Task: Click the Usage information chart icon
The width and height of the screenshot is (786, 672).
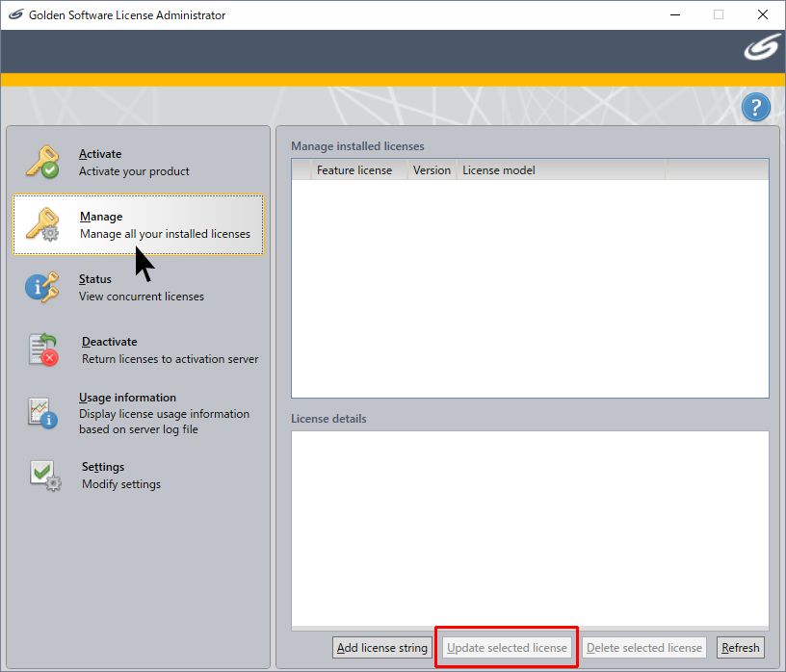Action: 42,413
